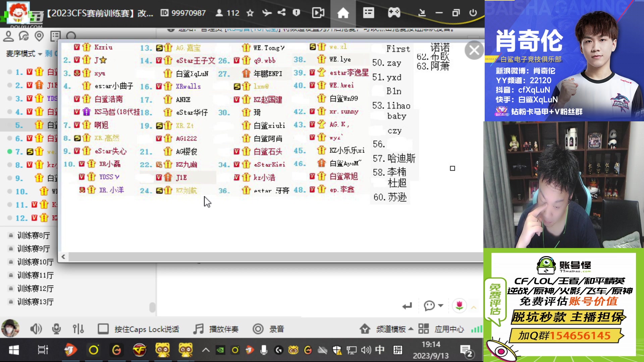Image resolution: width=644 pixels, height=362 pixels.
Task: Click mic queue row 7 in sidebar
Action: coord(32,152)
